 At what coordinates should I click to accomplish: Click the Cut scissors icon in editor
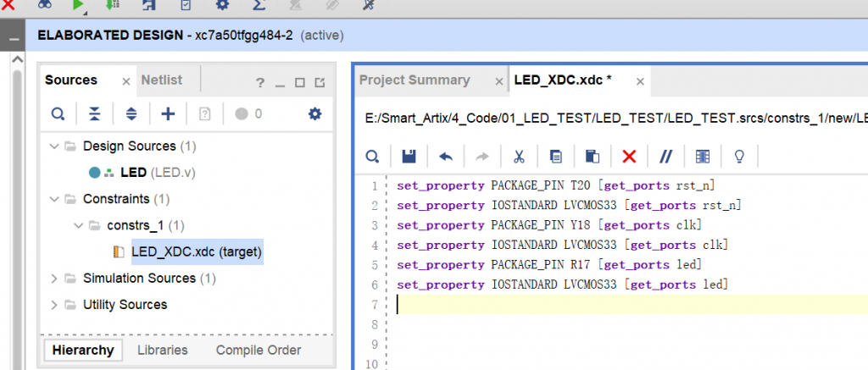coord(520,157)
